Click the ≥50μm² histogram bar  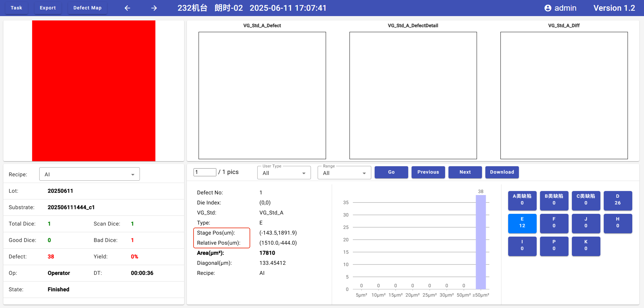pos(481,242)
